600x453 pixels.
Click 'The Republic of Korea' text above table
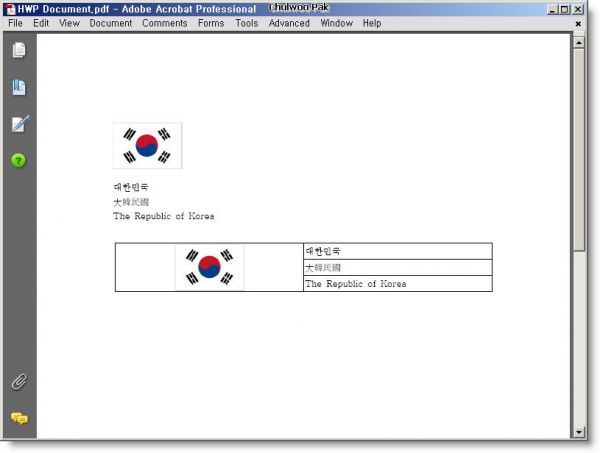coord(164,216)
